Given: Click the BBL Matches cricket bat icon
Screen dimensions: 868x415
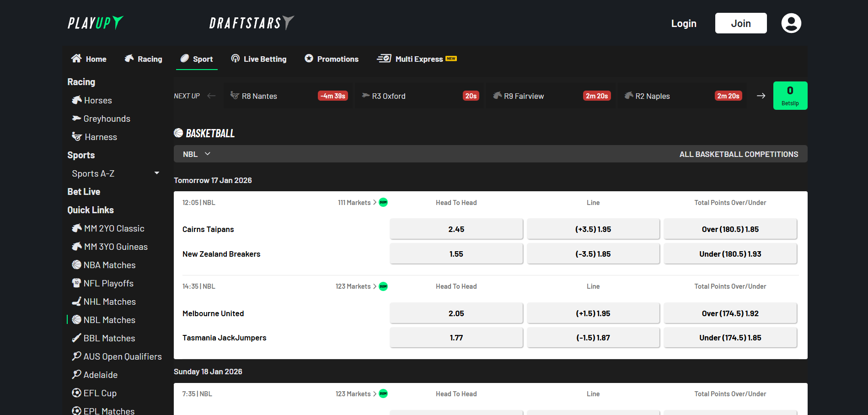Looking at the screenshot, I should pos(77,338).
